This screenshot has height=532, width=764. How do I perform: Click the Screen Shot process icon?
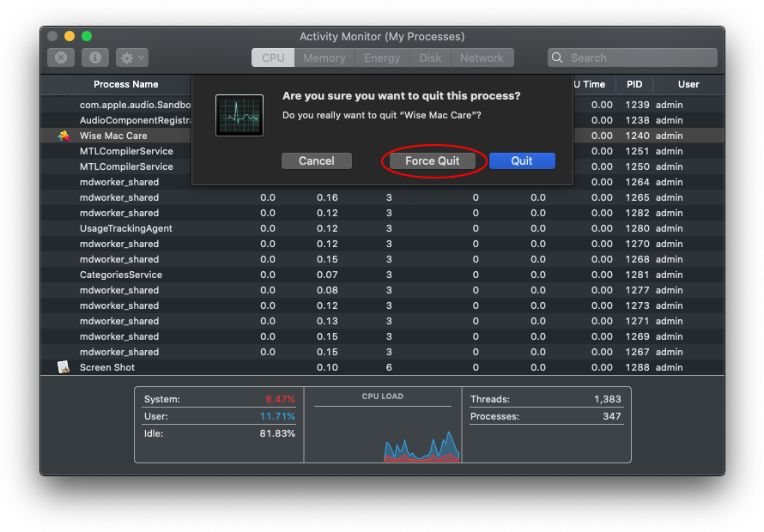point(64,367)
